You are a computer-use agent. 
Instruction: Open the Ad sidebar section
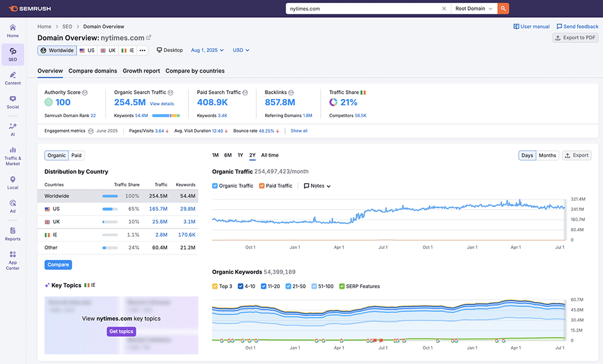[13, 206]
